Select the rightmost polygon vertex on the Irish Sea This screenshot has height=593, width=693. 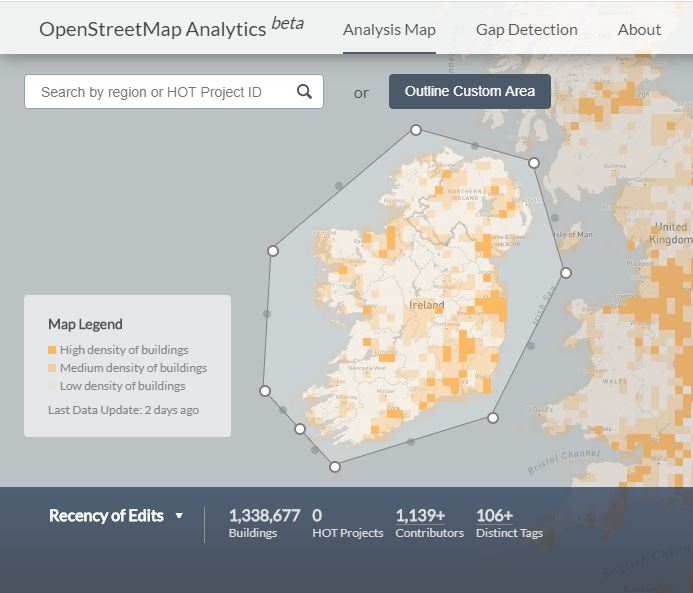click(x=566, y=272)
